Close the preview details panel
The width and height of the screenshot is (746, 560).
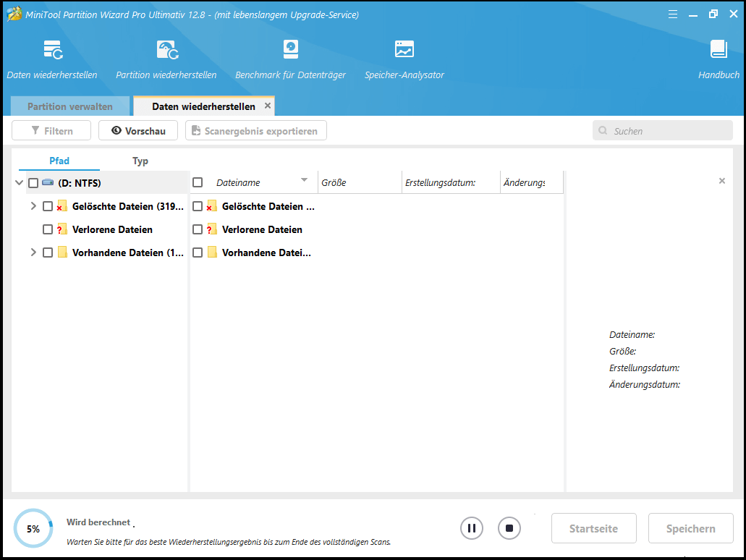pos(721,181)
